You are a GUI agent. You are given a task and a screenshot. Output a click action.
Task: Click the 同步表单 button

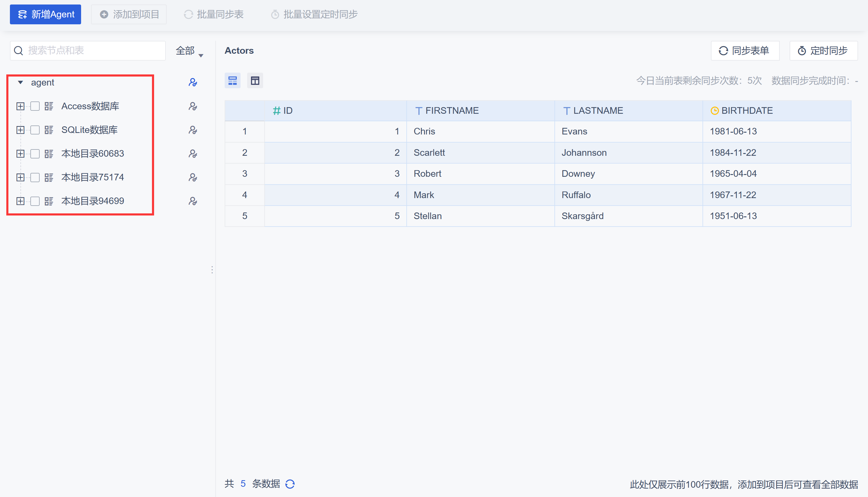click(745, 50)
